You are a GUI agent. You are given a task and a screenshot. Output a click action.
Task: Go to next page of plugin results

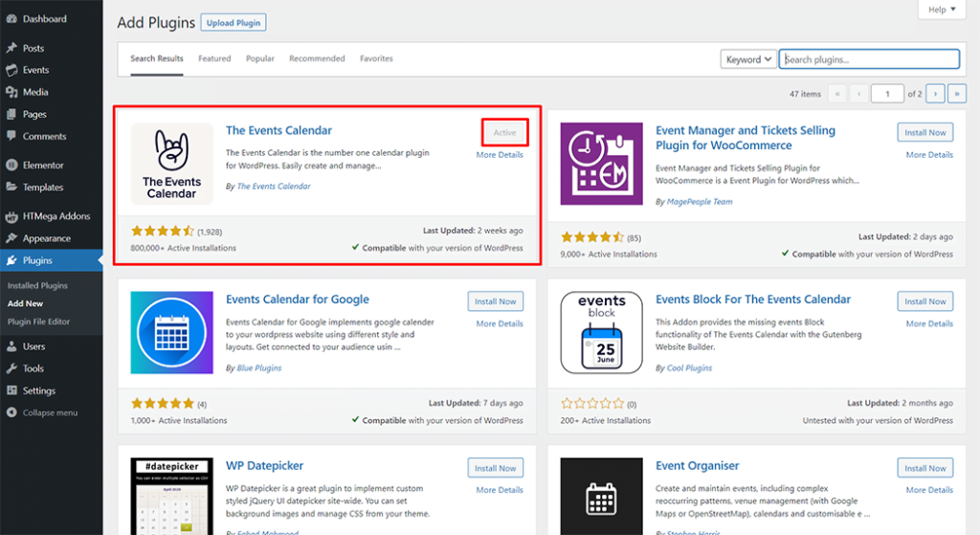935,94
